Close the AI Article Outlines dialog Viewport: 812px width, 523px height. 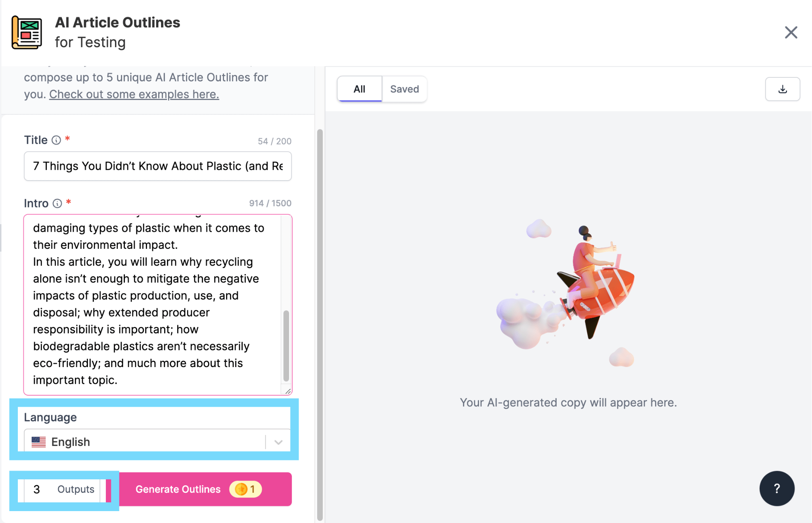click(x=791, y=33)
